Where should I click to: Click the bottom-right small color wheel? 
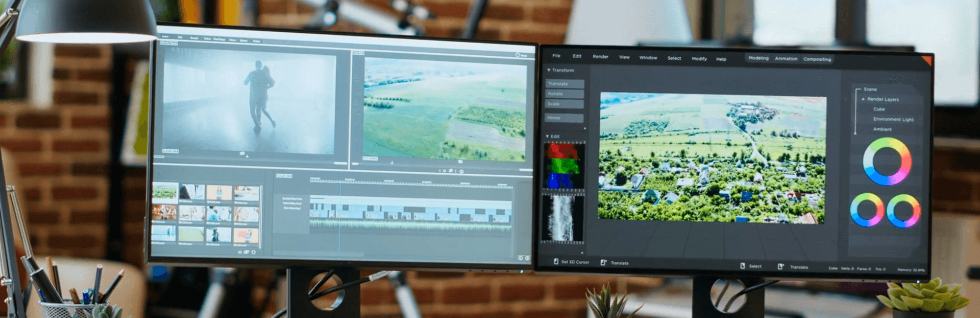pyautogui.click(x=904, y=211)
